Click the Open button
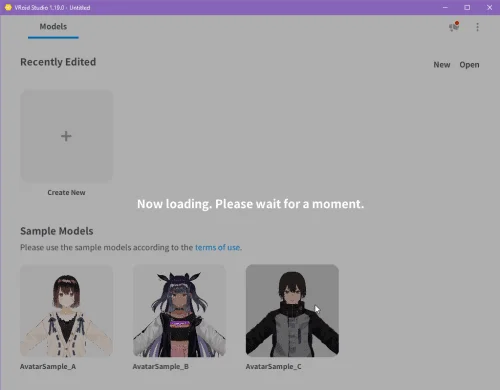 (x=469, y=65)
